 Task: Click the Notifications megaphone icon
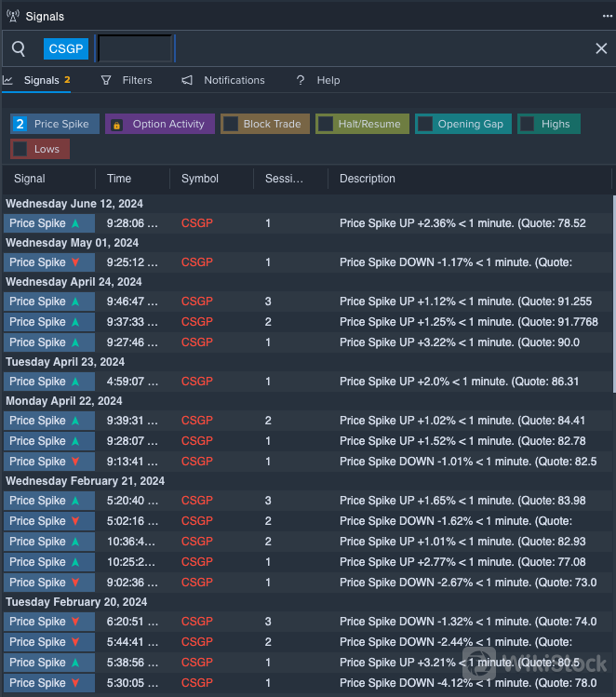click(x=188, y=80)
